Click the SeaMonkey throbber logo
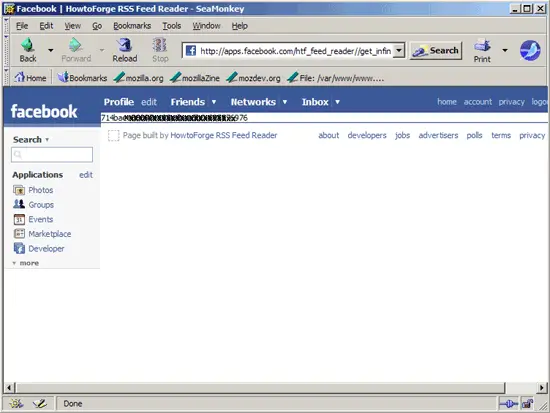This screenshot has height=413, width=550. pos(530,50)
